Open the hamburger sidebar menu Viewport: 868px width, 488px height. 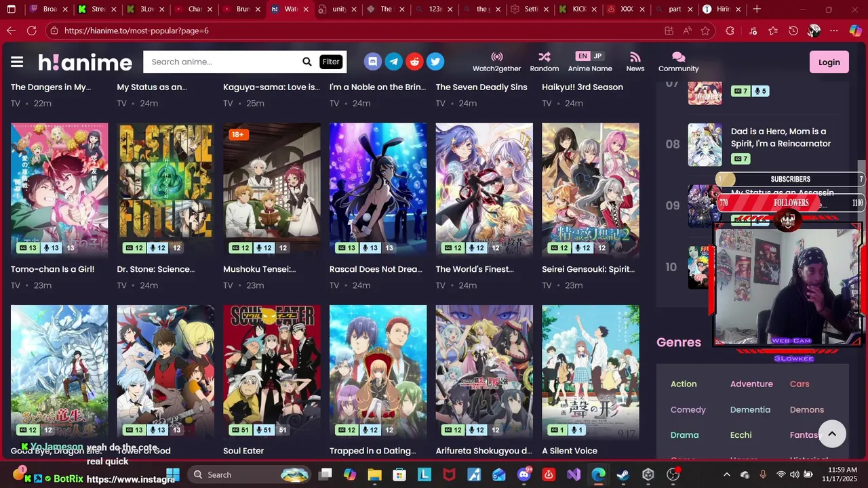coord(17,62)
